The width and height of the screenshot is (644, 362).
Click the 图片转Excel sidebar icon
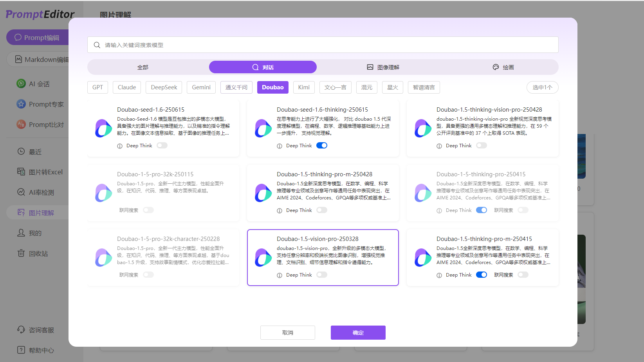(41, 172)
